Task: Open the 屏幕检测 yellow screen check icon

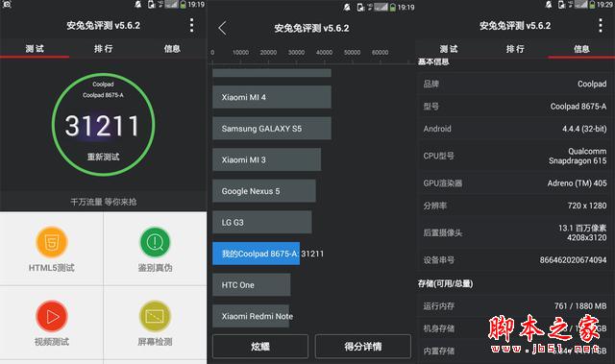Action: (x=155, y=316)
